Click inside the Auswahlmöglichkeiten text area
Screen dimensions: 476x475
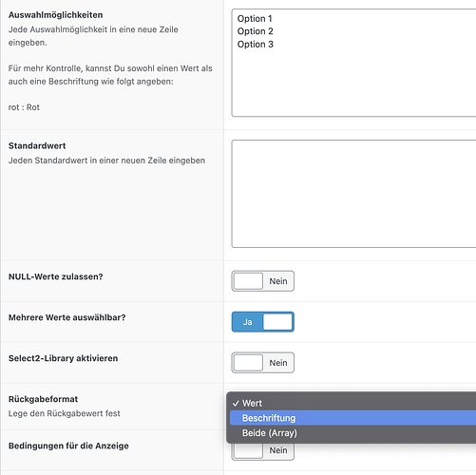pyautogui.click(x=353, y=63)
